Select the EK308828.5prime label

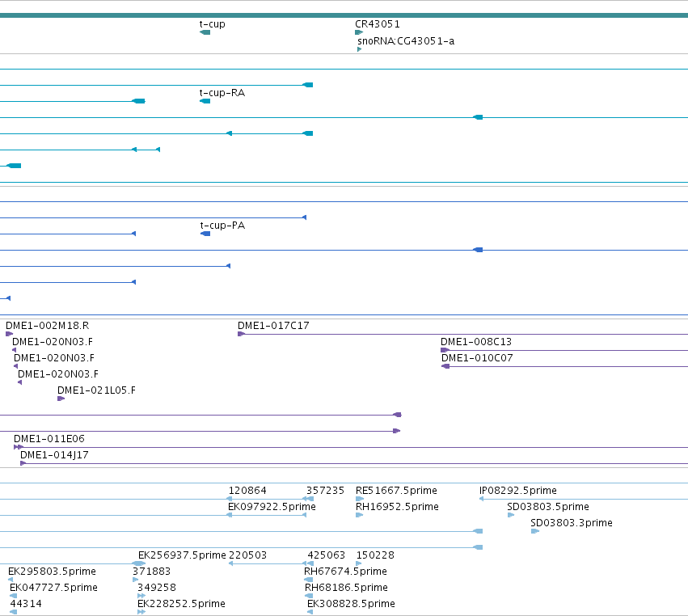pyautogui.click(x=351, y=604)
